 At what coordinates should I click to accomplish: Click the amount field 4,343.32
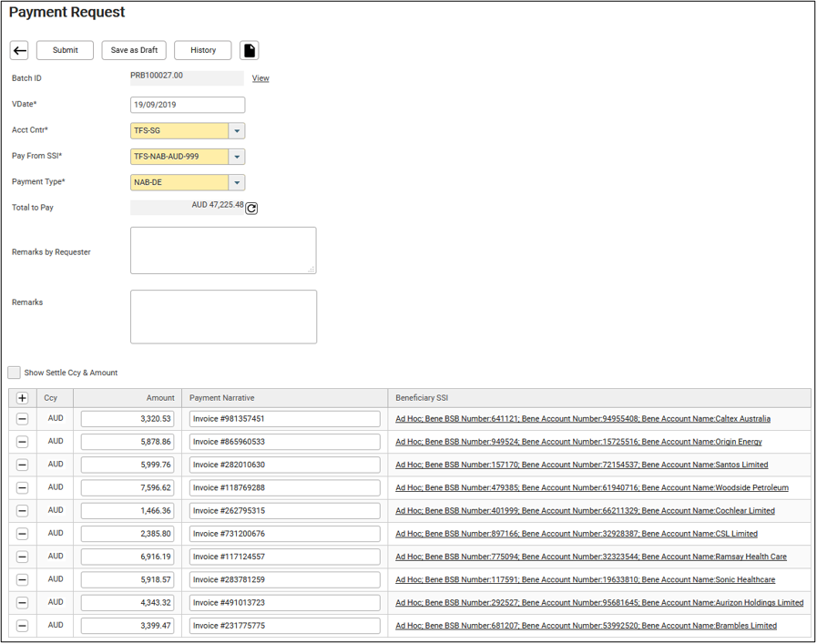tap(128, 602)
